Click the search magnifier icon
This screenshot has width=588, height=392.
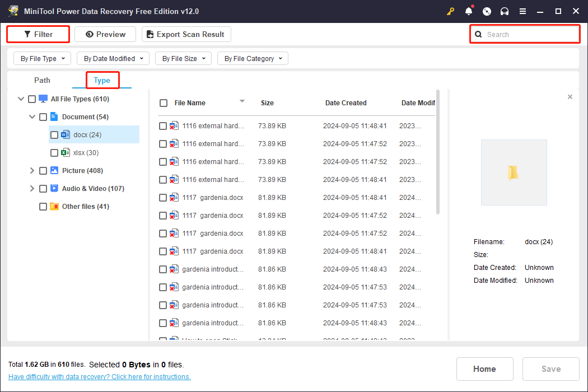click(x=478, y=35)
